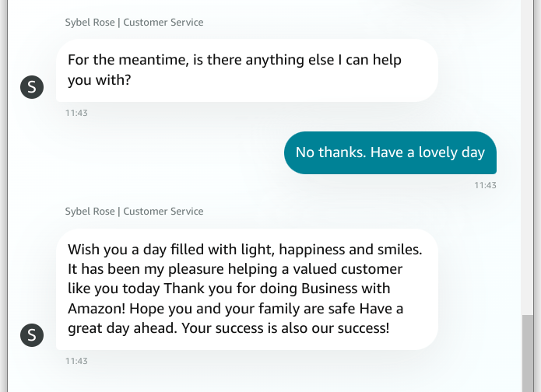Click the 'Wish you a day filled' message
Image resolution: width=541 pixels, height=392 pixels.
click(x=247, y=289)
